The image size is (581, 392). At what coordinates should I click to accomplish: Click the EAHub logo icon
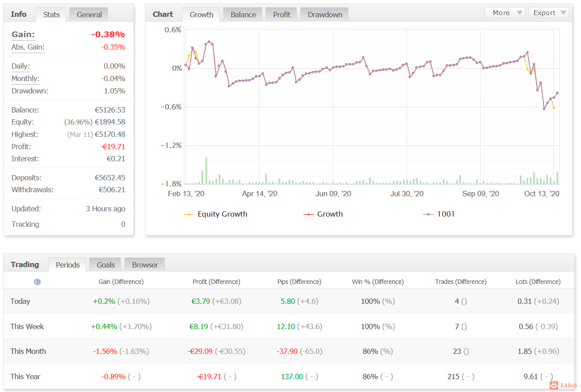click(554, 385)
